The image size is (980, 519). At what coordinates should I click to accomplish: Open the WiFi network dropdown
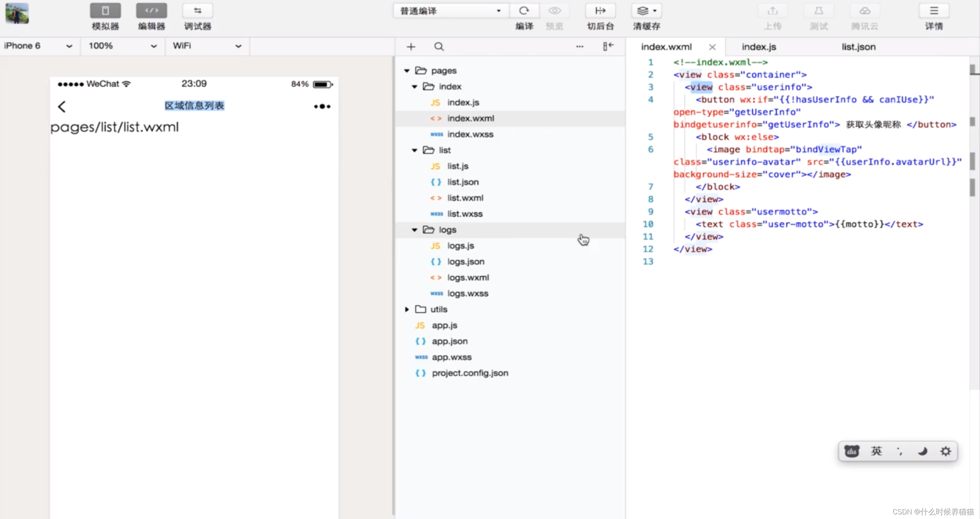click(x=207, y=46)
